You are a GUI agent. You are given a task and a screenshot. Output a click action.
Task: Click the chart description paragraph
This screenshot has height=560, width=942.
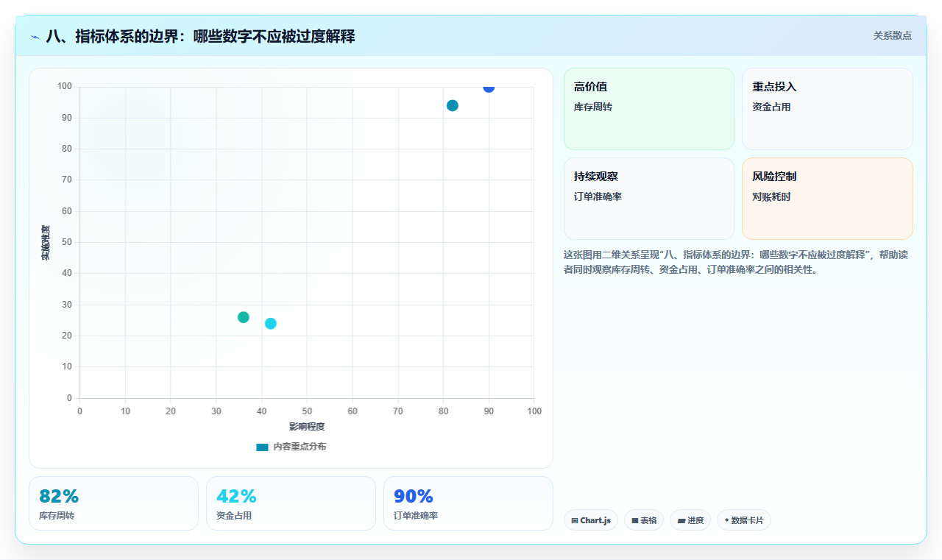[x=737, y=262]
